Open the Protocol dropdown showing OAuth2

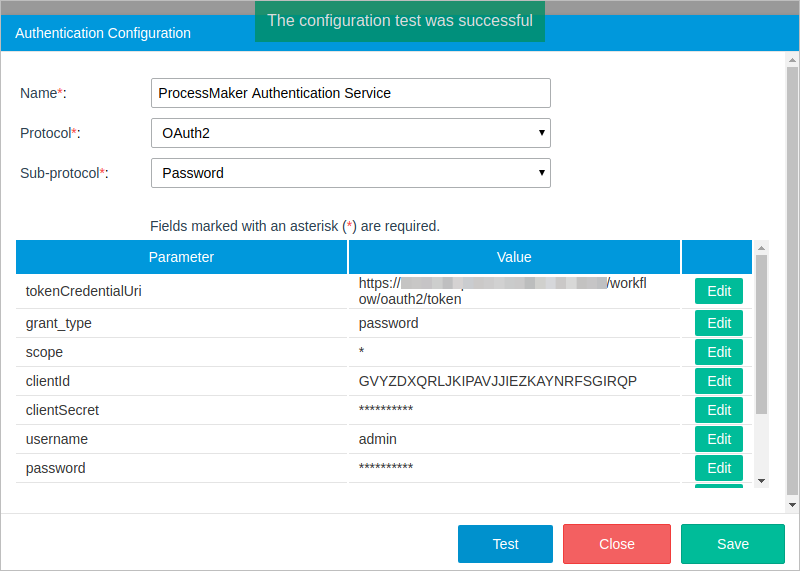pyautogui.click(x=350, y=133)
